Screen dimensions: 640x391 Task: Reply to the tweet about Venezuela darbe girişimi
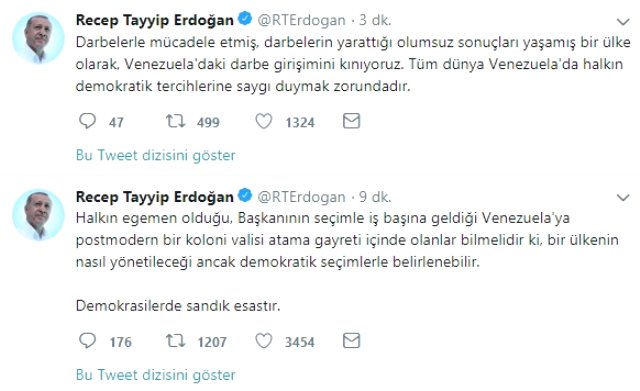pos(87,121)
